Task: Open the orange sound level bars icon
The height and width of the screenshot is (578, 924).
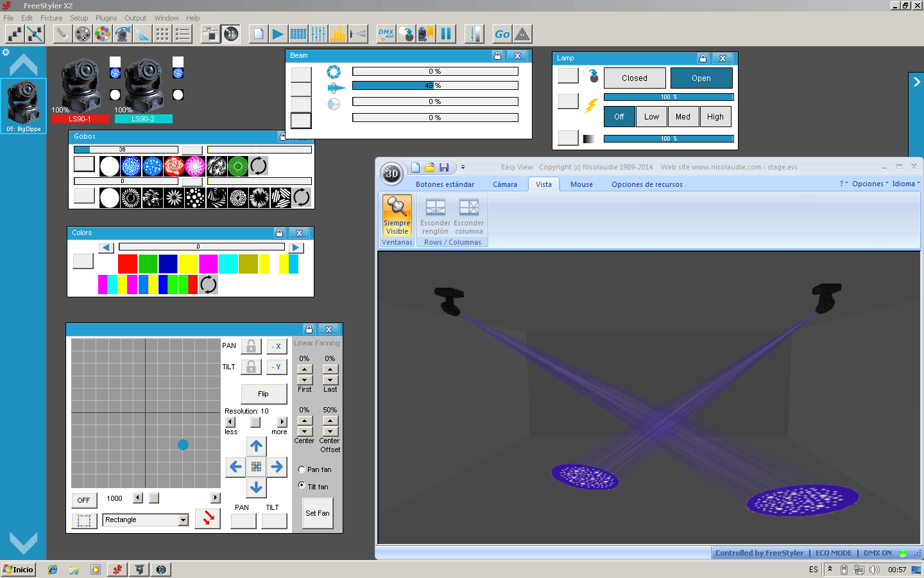Action: (x=338, y=34)
